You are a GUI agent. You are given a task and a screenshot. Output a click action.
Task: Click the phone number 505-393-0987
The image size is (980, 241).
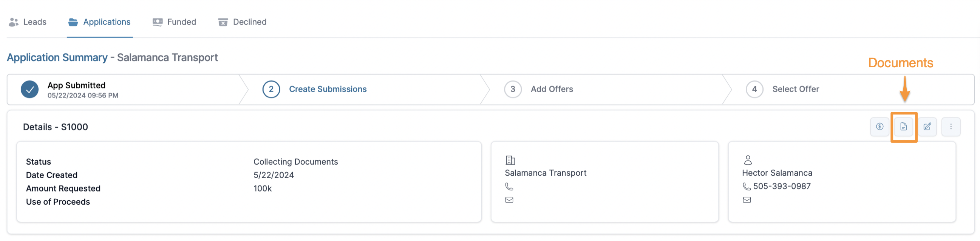click(782, 187)
